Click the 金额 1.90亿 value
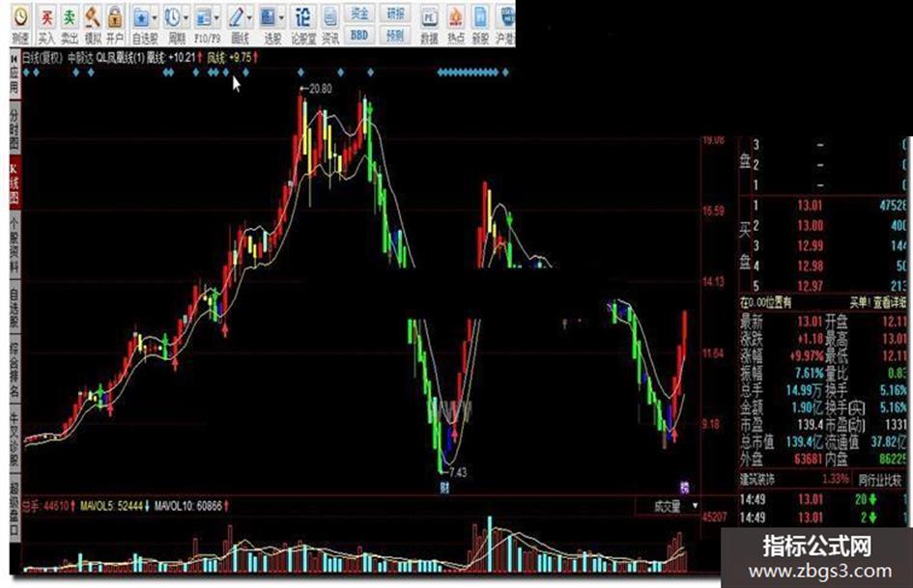This screenshot has width=913, height=588. (x=809, y=408)
